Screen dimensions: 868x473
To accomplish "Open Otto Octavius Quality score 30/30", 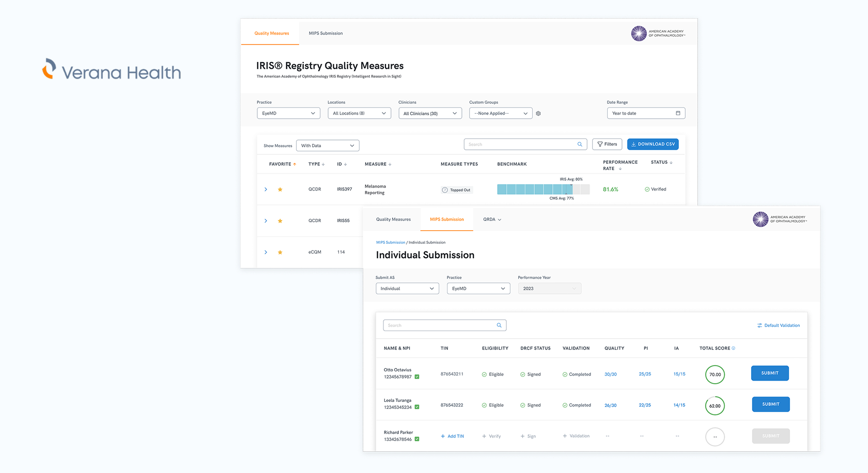I will click(x=611, y=374).
